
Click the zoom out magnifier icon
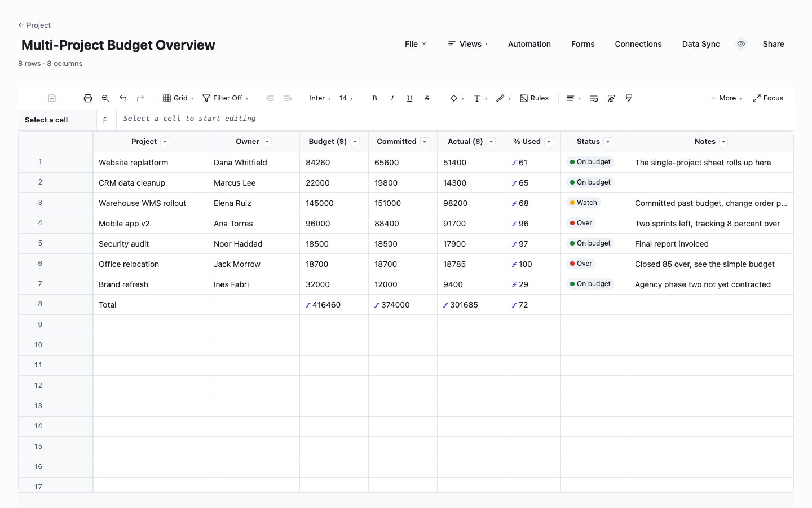pos(105,98)
